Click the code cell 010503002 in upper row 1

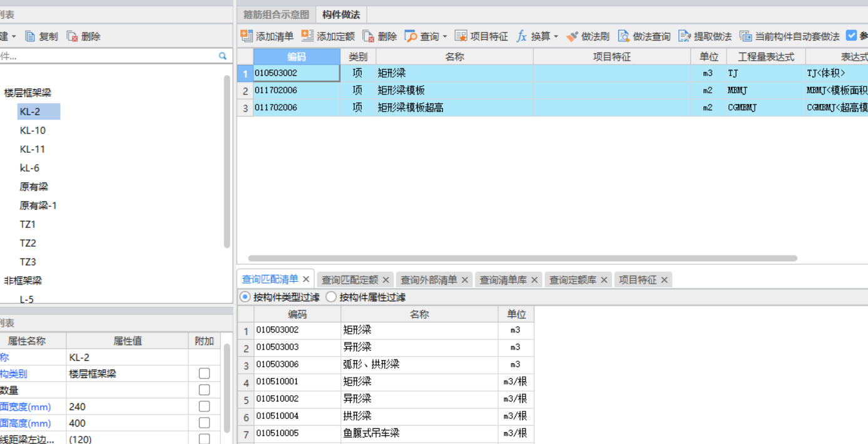click(297, 73)
